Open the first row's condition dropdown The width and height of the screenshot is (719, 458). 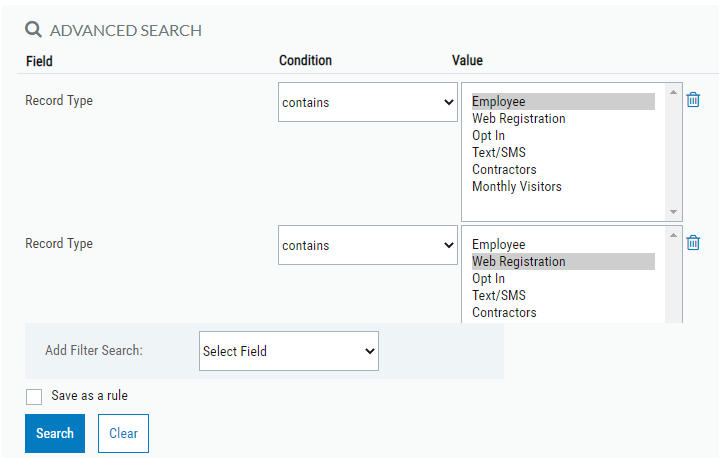pyautogui.click(x=367, y=102)
